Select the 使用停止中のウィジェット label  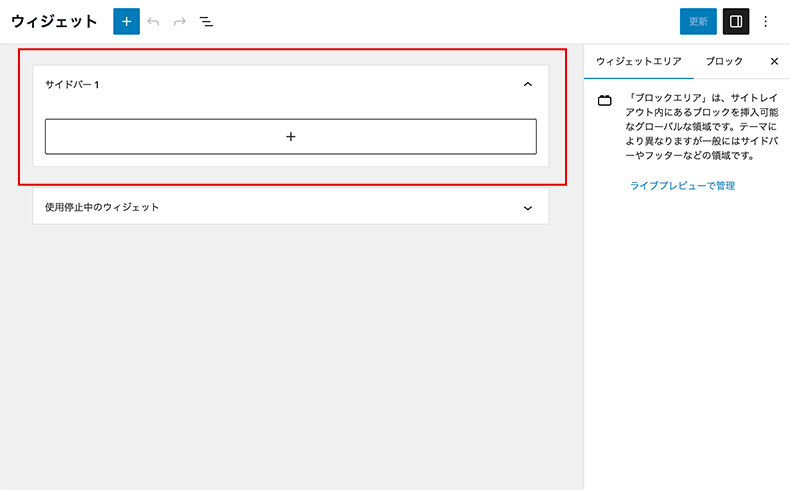[x=102, y=207]
